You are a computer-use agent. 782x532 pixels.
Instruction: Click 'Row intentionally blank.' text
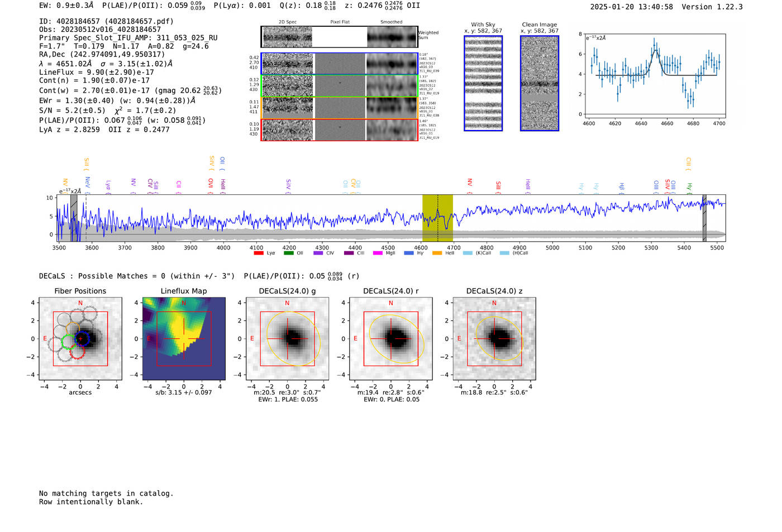[x=91, y=502]
